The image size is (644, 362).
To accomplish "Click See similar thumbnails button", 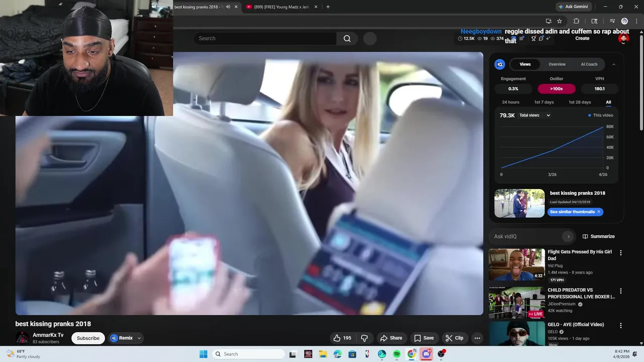I will (575, 212).
